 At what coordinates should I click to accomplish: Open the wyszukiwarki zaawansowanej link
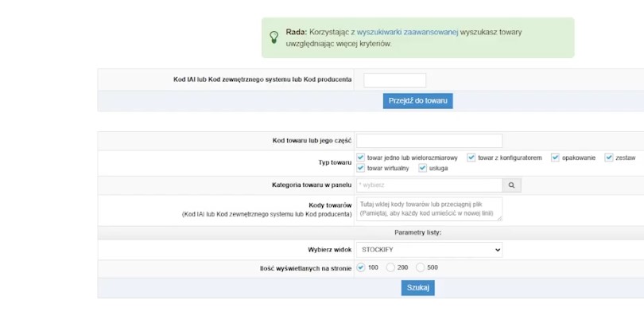[407, 32]
